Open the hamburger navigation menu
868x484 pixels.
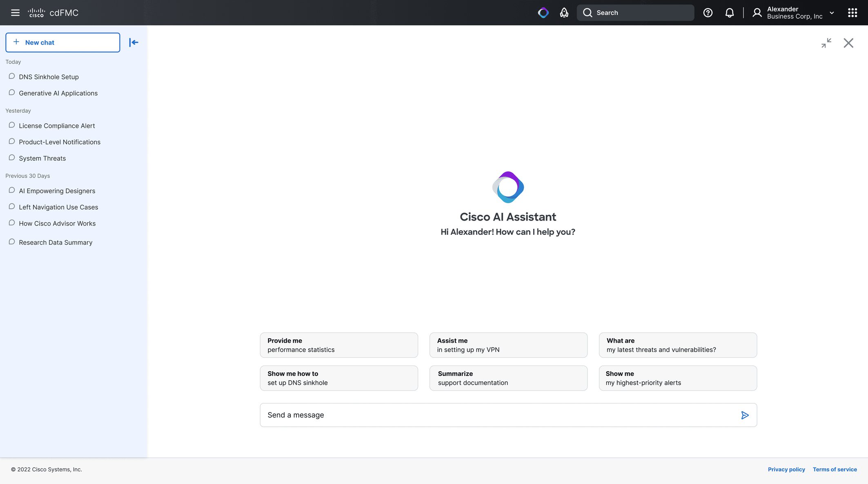[15, 13]
